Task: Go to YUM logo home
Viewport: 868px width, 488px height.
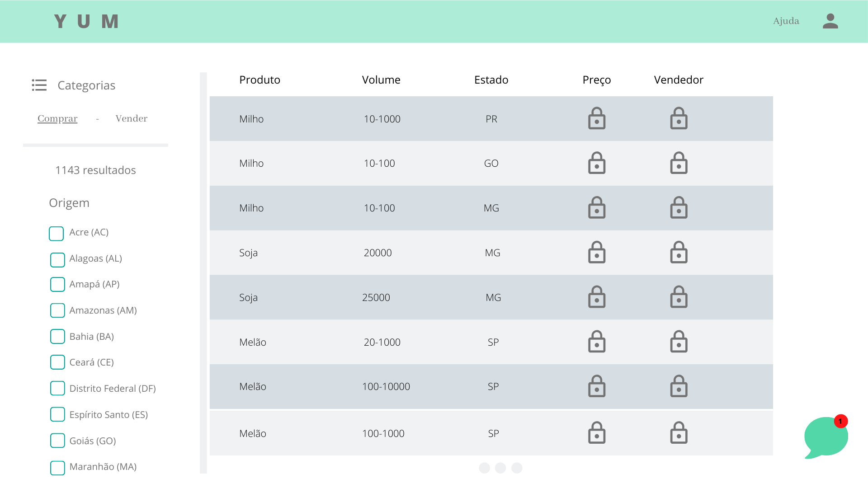Action: click(x=86, y=21)
